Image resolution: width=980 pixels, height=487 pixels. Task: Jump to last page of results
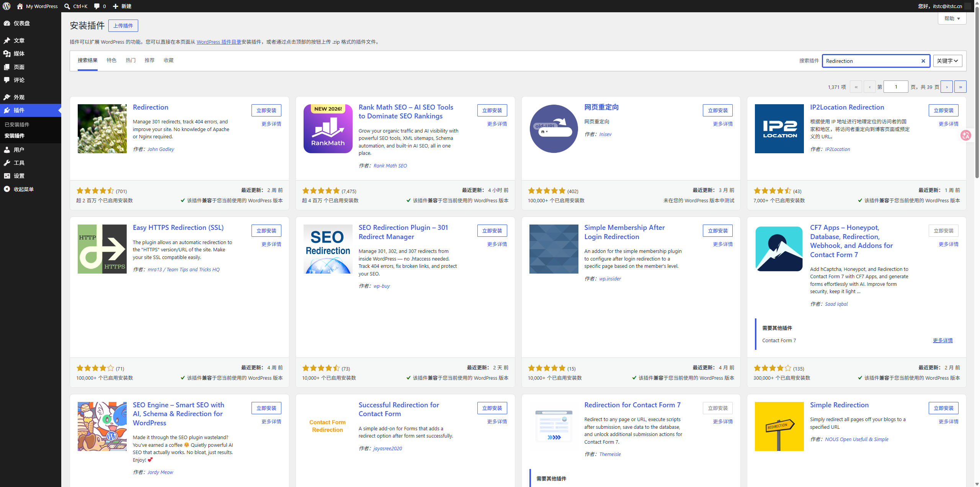click(x=960, y=87)
